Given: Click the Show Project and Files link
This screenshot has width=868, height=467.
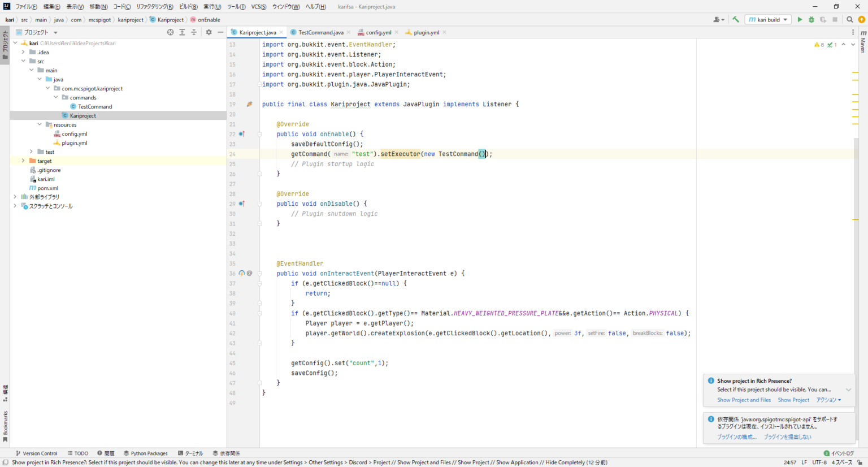Looking at the screenshot, I should (x=744, y=400).
